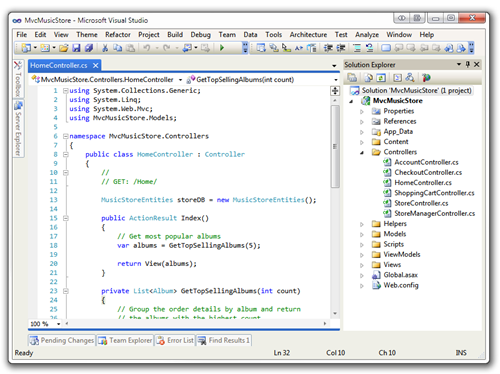Click the Show All Files icon in Solution Explorer
Image resolution: width=500 pixels, height=374 pixels.
(x=368, y=78)
